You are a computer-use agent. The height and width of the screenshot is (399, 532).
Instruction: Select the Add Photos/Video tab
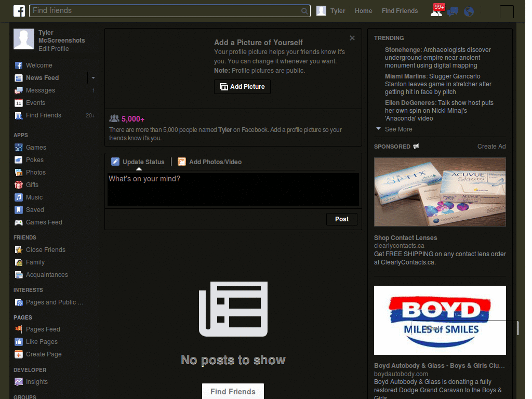tap(210, 162)
